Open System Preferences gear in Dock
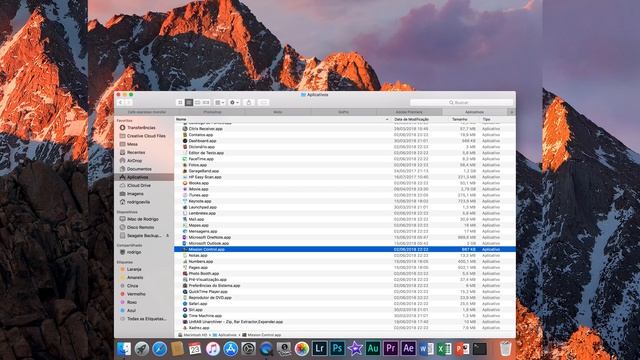This screenshot has height=360, width=640. [248, 349]
